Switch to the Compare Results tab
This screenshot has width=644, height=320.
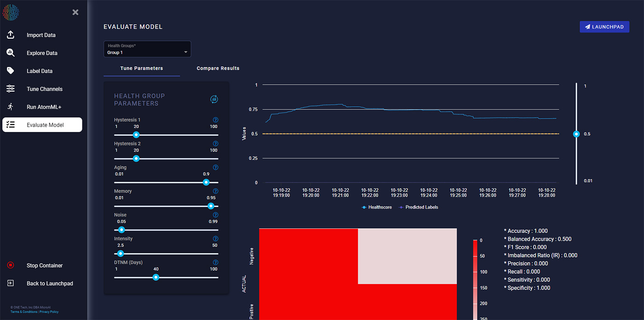[x=218, y=68]
